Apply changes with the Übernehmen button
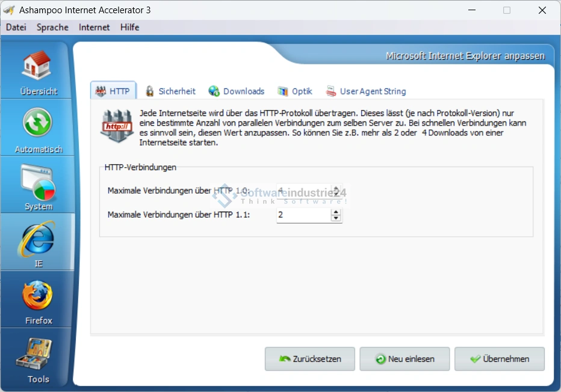This screenshot has height=392, width=561. (x=500, y=359)
